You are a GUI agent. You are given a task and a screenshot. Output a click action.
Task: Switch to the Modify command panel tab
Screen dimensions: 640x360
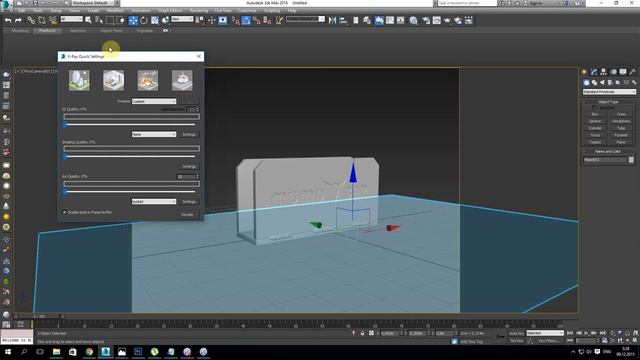pos(594,72)
